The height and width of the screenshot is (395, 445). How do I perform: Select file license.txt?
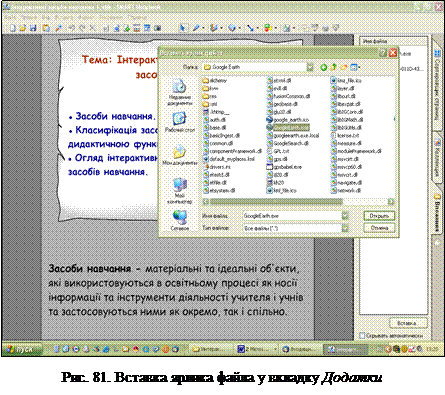[345, 135]
